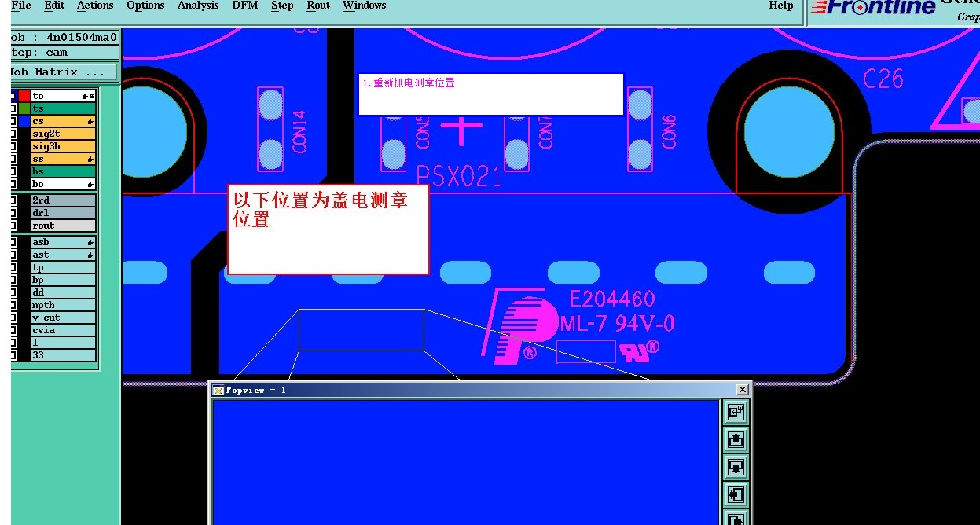
Task: Select the v-cut layer name
Action: coord(63,318)
